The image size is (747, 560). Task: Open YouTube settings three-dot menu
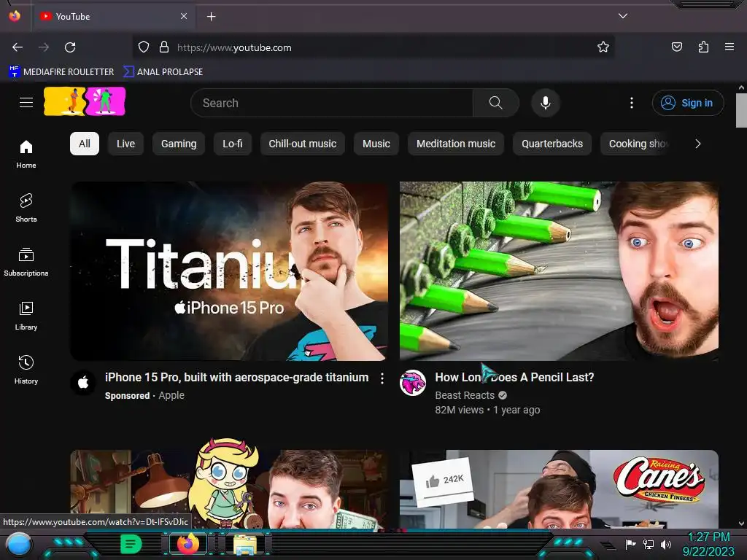(632, 103)
